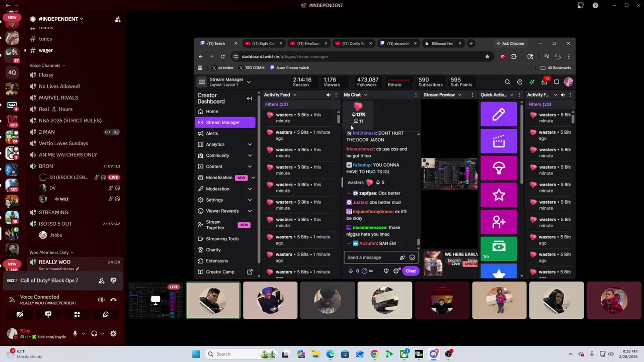644x362 pixels.
Task: Open Windows Start menu
Action: click(x=196, y=354)
